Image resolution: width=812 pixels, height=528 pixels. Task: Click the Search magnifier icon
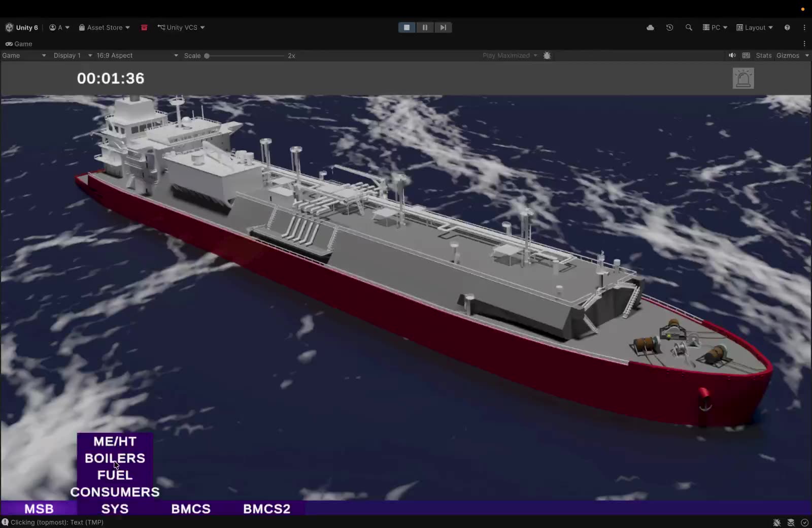[x=689, y=27]
